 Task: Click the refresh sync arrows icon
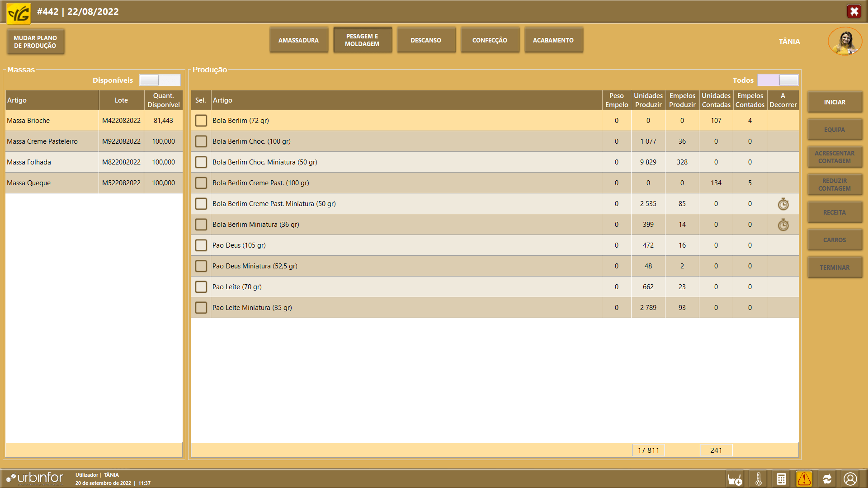(x=827, y=479)
